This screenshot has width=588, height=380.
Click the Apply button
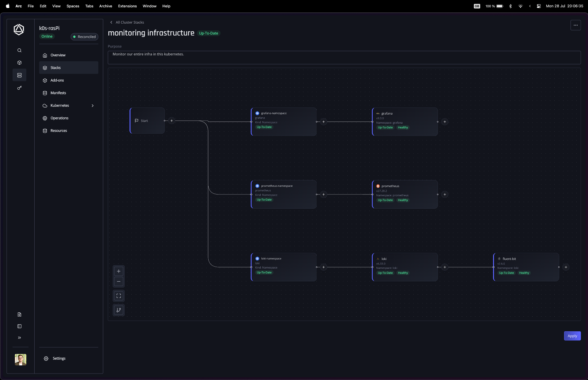coord(572,336)
